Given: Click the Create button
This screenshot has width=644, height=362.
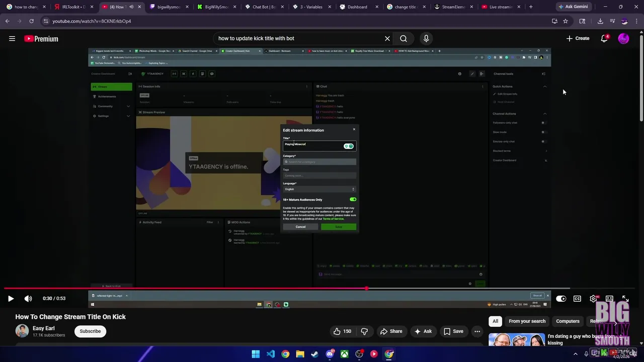Looking at the screenshot, I should click(578, 38).
